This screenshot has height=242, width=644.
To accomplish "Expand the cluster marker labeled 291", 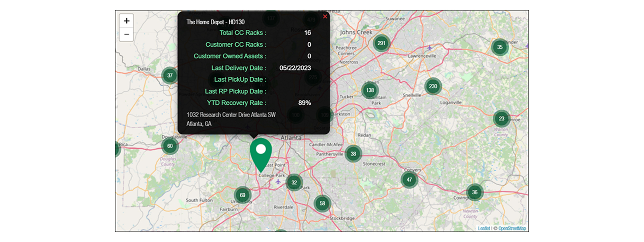I will click(x=381, y=43).
